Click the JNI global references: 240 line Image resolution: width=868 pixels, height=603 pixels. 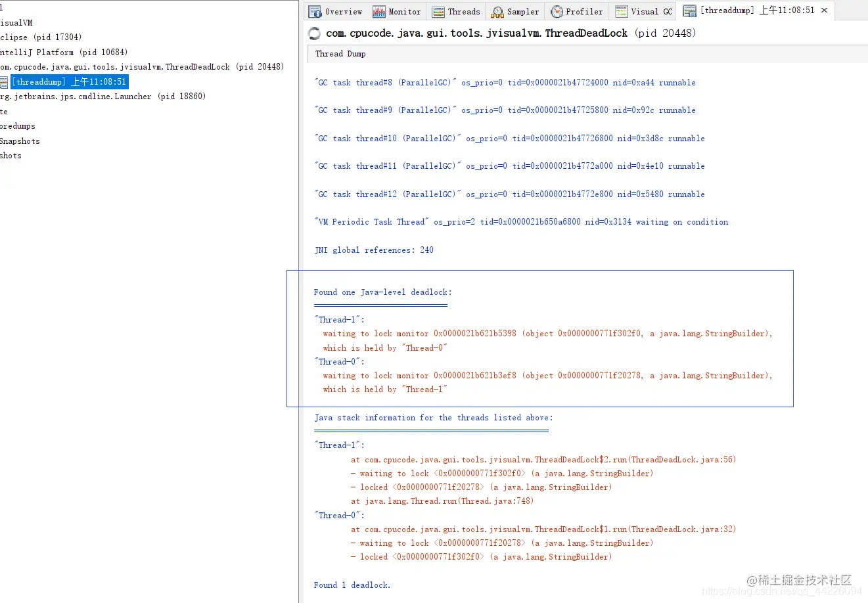pyautogui.click(x=374, y=250)
